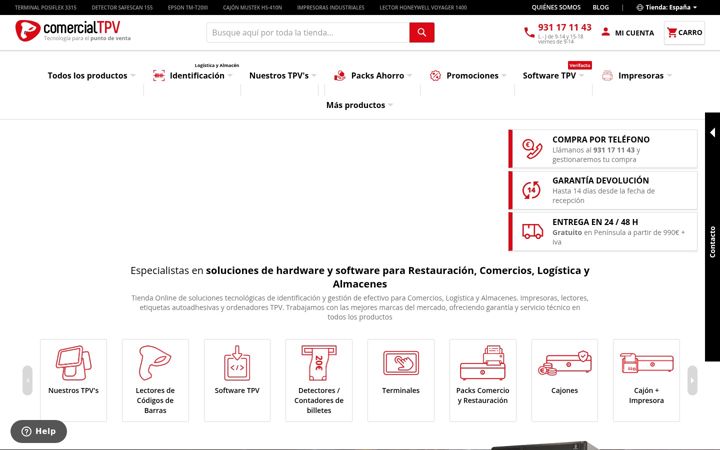This screenshot has width=720, height=450.
Task: Click the red search magnifier button
Action: coord(422,33)
